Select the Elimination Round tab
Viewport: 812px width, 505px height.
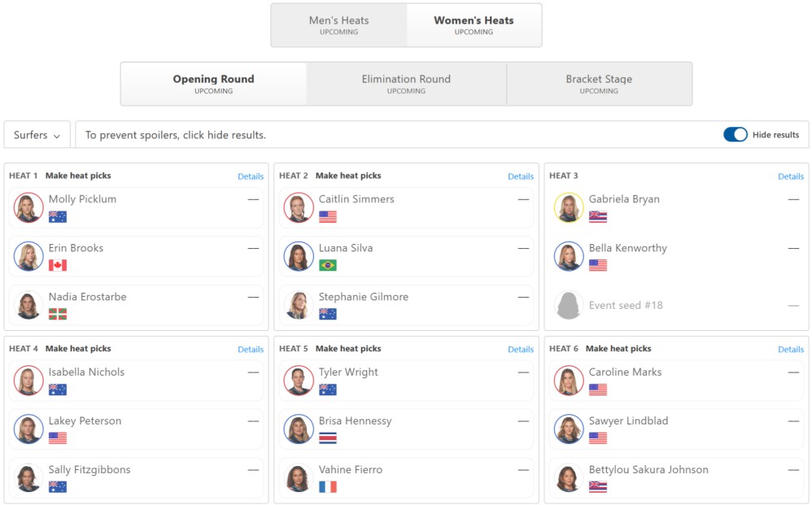(407, 84)
